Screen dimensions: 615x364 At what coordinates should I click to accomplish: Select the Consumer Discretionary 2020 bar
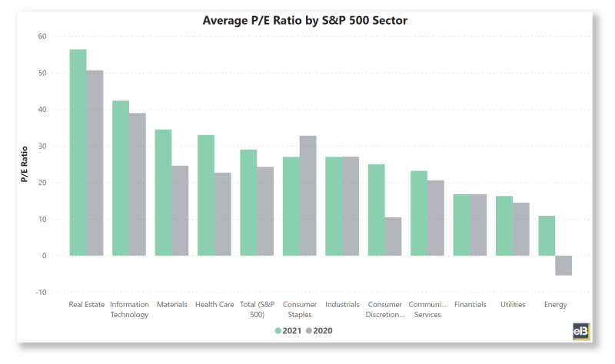[x=393, y=237]
